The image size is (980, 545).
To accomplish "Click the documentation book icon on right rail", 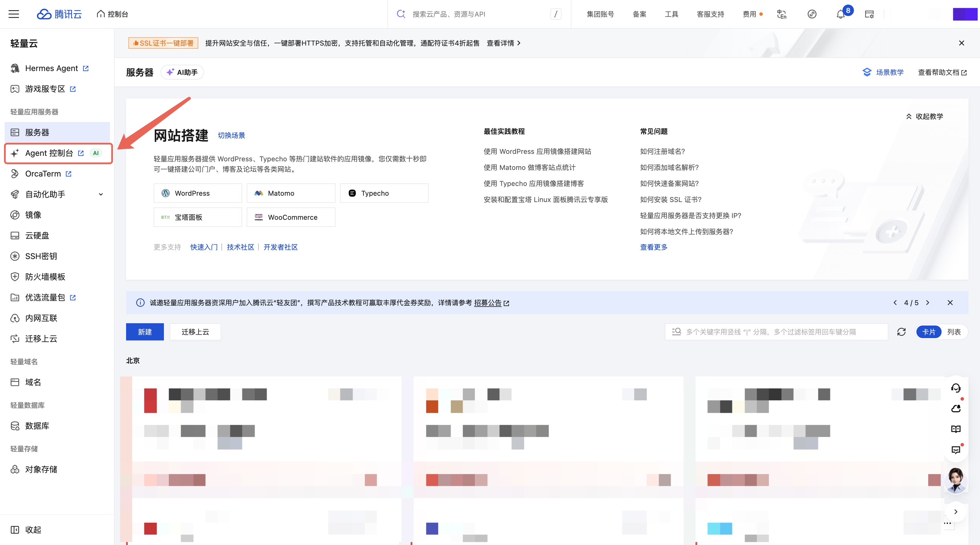I will click(956, 429).
